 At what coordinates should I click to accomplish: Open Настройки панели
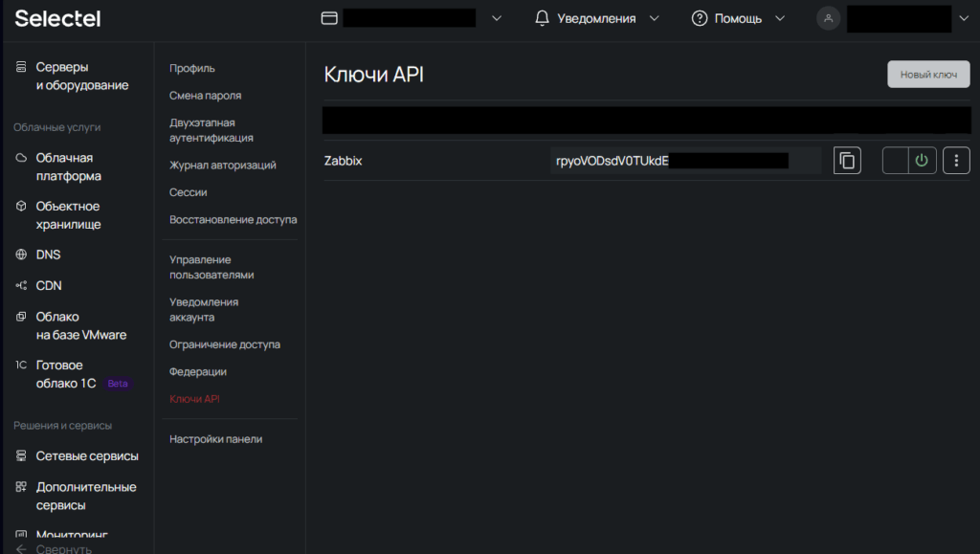(x=215, y=439)
